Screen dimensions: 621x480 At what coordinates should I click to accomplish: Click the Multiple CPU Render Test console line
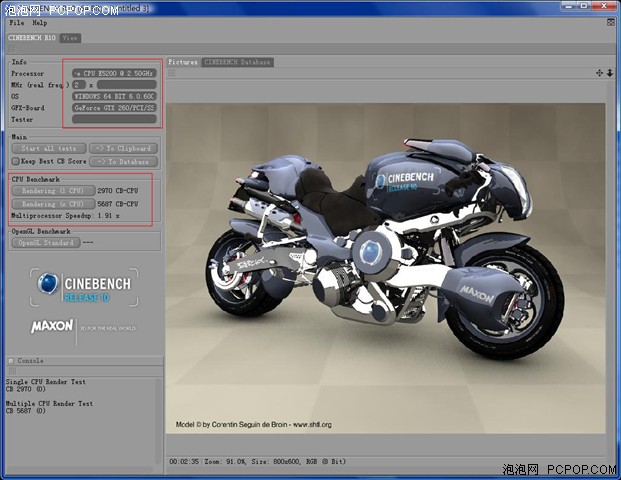pyautogui.click(x=50, y=404)
